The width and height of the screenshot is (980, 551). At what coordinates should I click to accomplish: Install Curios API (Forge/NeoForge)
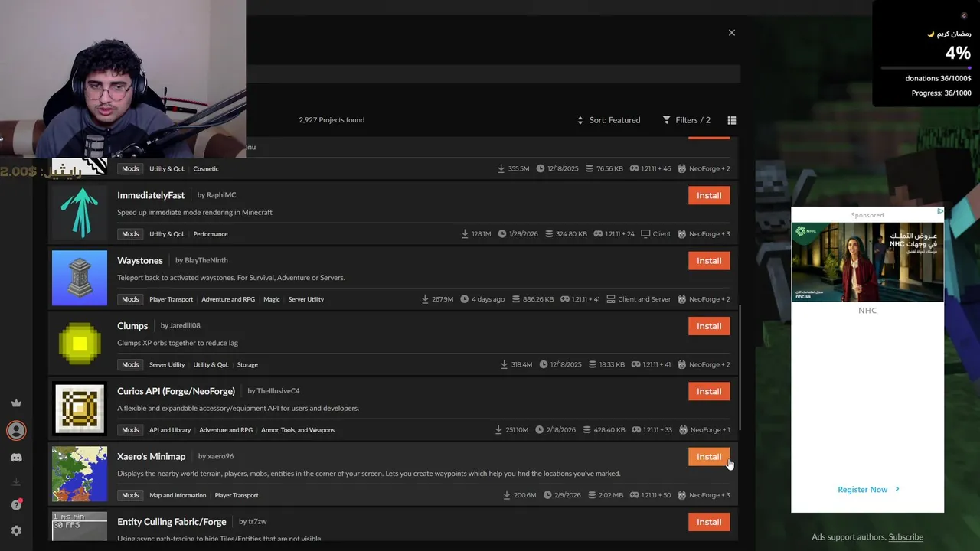point(709,392)
